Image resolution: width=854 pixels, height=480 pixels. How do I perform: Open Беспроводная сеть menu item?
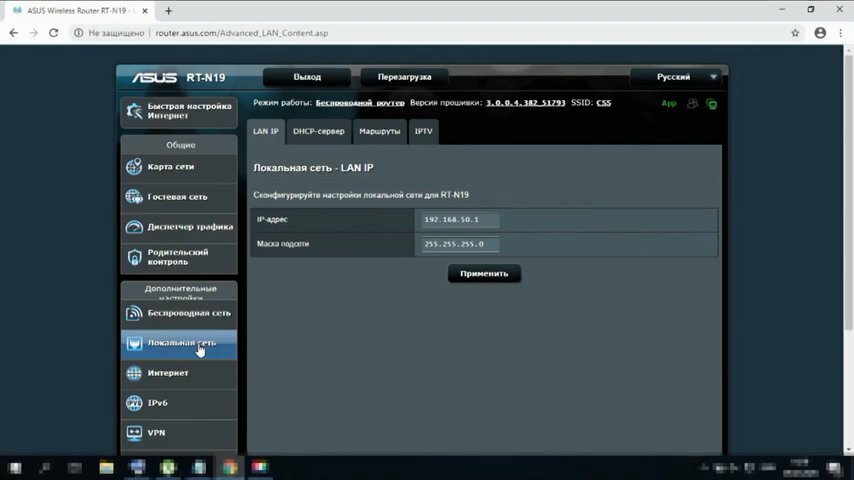pyautogui.click(x=179, y=313)
